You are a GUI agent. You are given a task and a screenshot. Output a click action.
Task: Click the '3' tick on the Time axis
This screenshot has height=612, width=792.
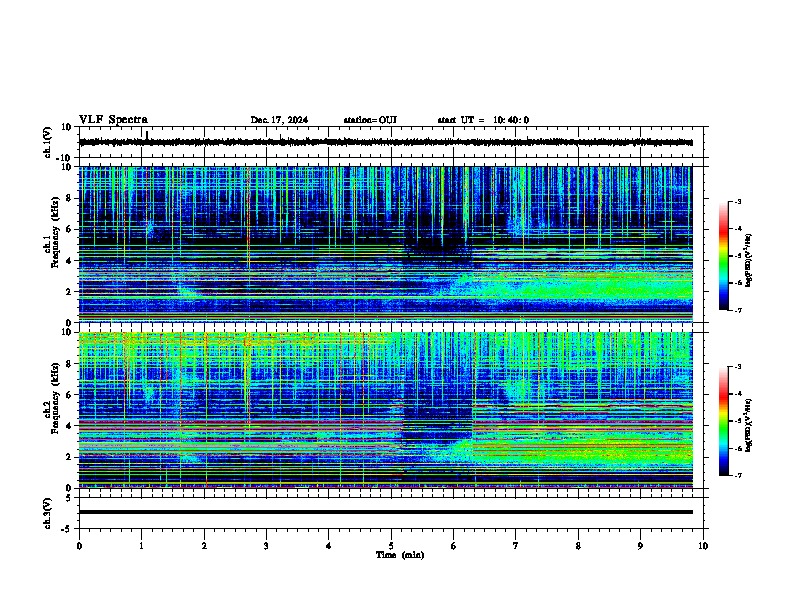266,546
